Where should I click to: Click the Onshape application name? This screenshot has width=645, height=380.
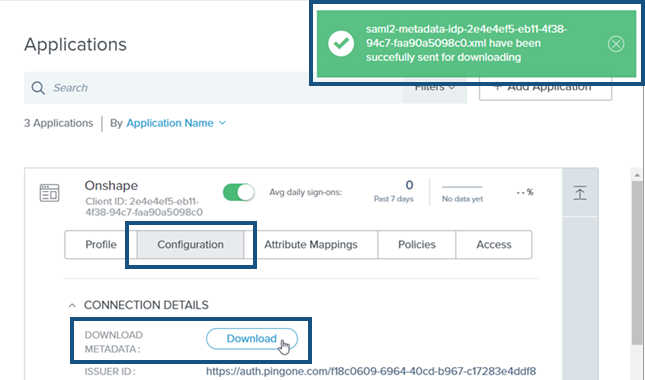[111, 185]
